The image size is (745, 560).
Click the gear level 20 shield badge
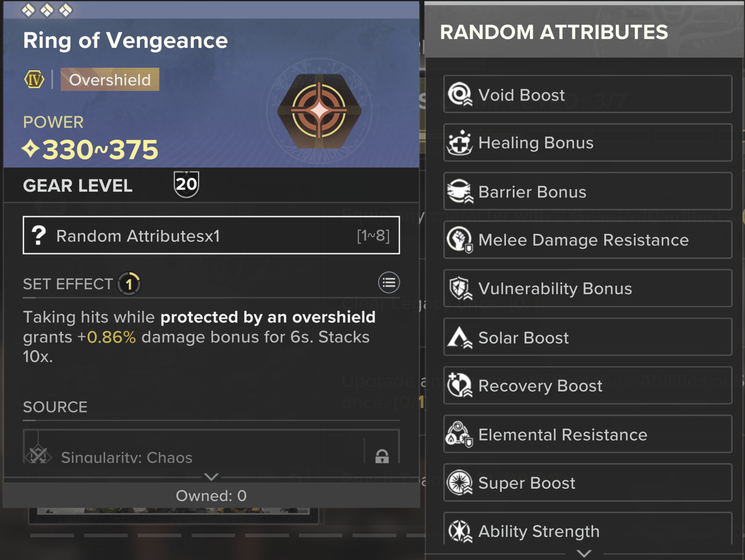(x=186, y=184)
